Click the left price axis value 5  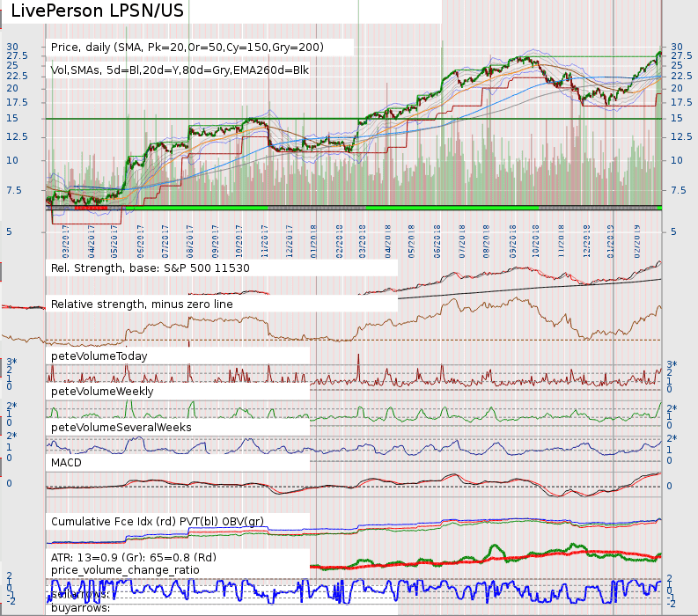9,232
